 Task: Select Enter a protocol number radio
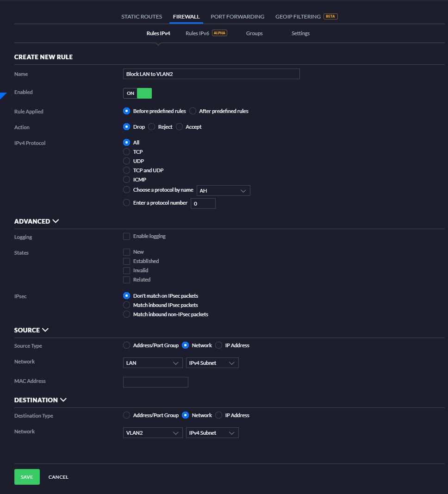click(126, 203)
